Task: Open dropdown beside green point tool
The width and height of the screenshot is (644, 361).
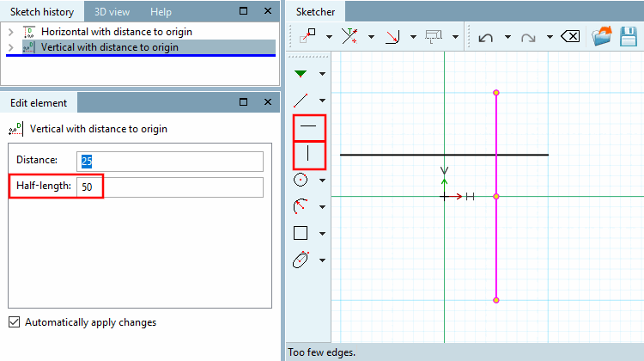Action: click(322, 74)
